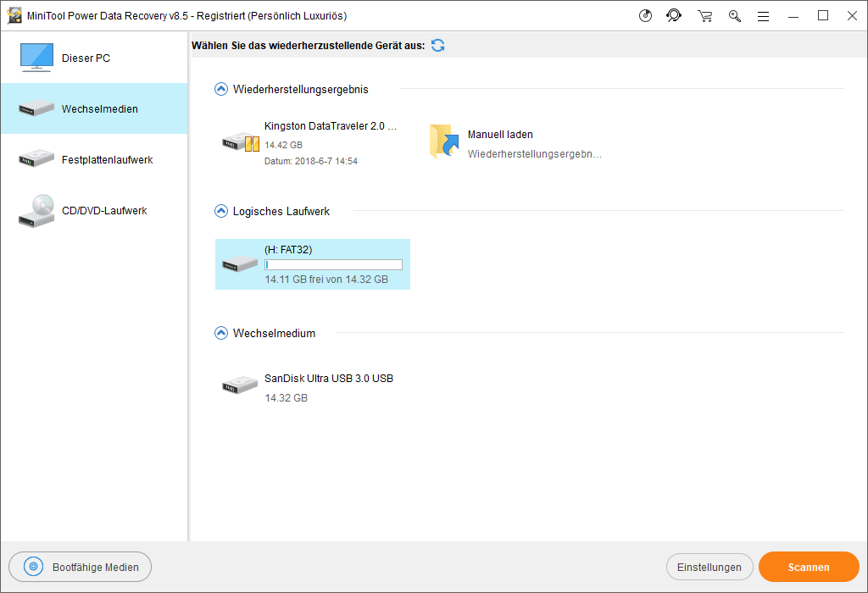Collapse the Wechselmedium section
Viewport: 868px width, 593px height.
(220, 333)
